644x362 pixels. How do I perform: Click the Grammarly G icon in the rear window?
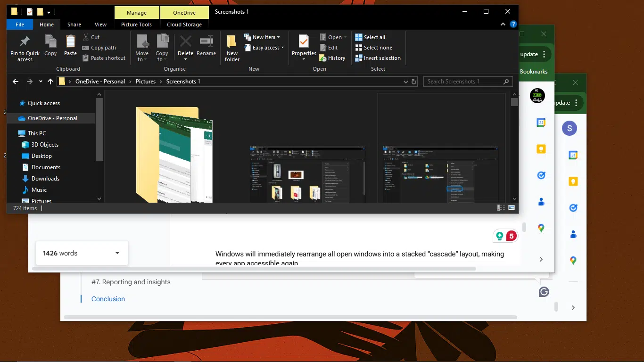(x=544, y=292)
